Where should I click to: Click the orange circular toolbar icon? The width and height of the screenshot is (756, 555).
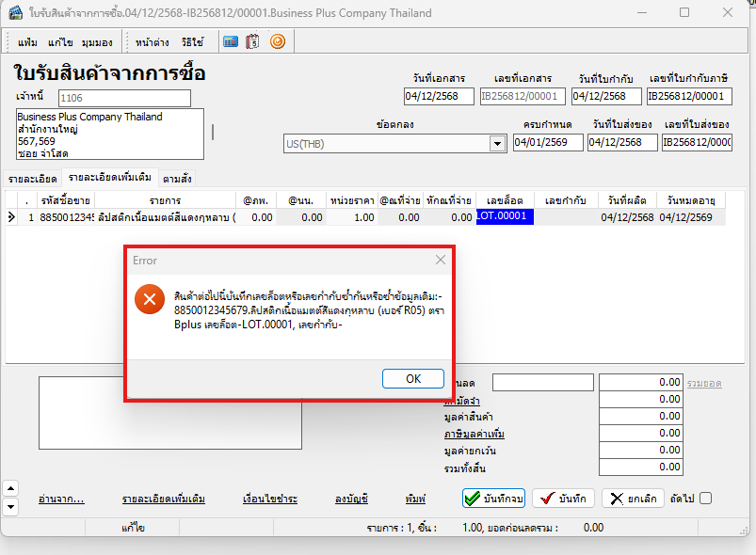277,41
